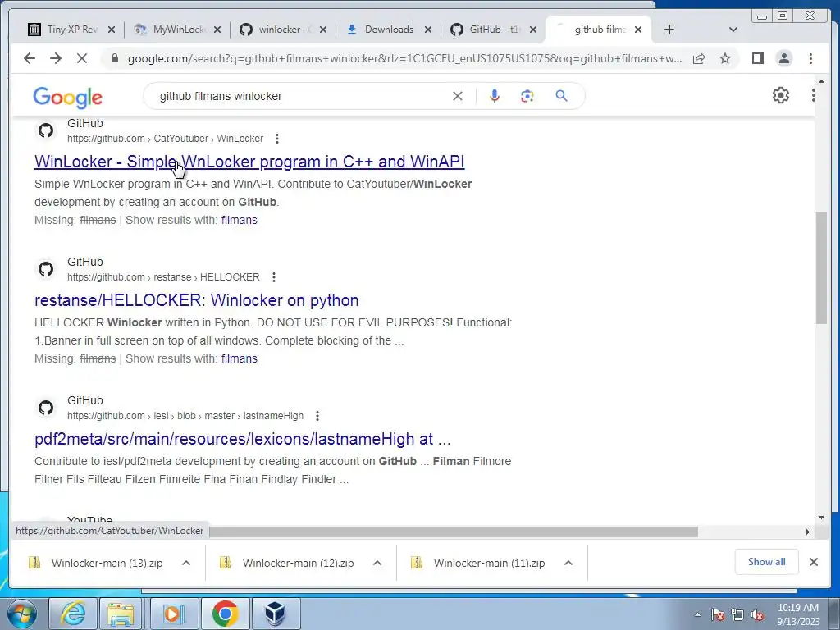Viewport: 840px width, 630px height.
Task: Stop loading the page
Action: click(82, 58)
